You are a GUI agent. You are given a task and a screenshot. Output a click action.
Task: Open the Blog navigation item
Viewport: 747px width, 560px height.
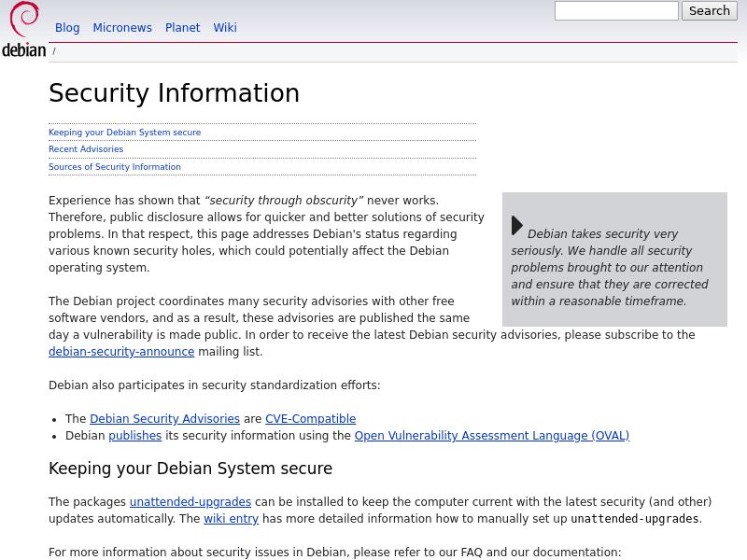point(67,28)
